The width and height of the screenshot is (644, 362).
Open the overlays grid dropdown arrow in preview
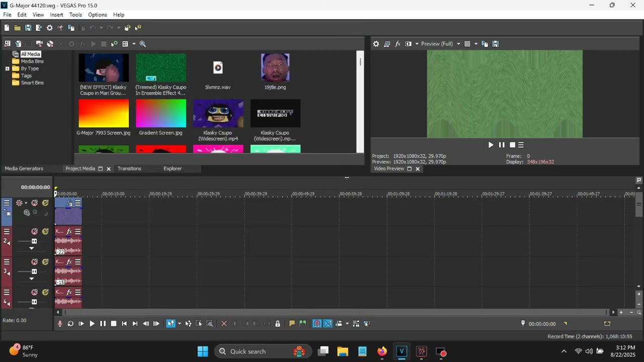pyautogui.click(x=476, y=44)
